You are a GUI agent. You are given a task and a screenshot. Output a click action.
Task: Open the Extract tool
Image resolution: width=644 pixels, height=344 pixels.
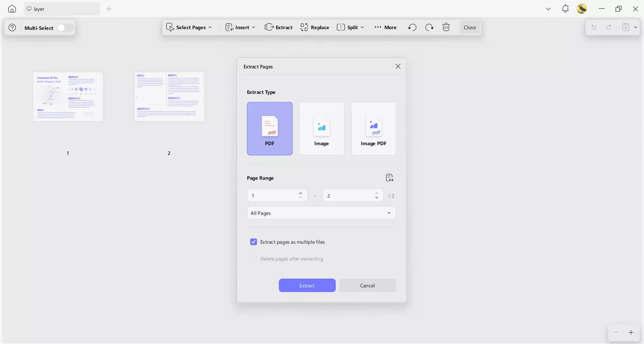278,27
